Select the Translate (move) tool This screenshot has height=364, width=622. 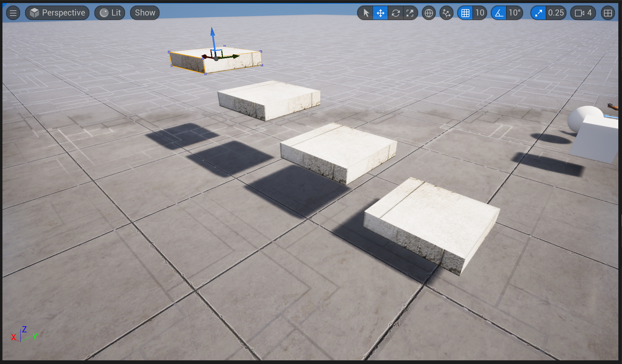(381, 13)
